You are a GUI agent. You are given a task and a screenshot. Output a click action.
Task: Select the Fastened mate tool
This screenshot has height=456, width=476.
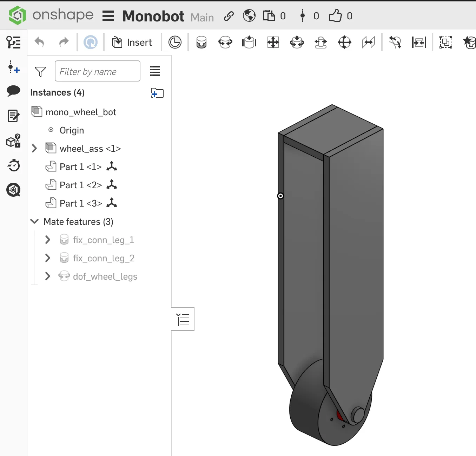[201, 43]
